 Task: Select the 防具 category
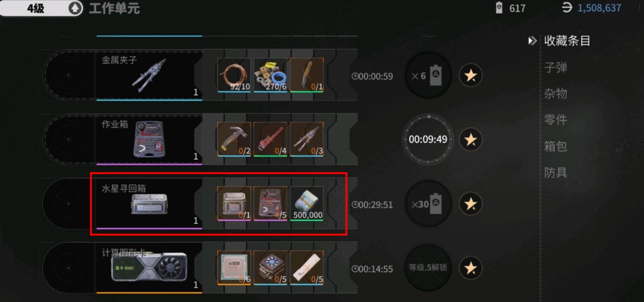click(556, 172)
